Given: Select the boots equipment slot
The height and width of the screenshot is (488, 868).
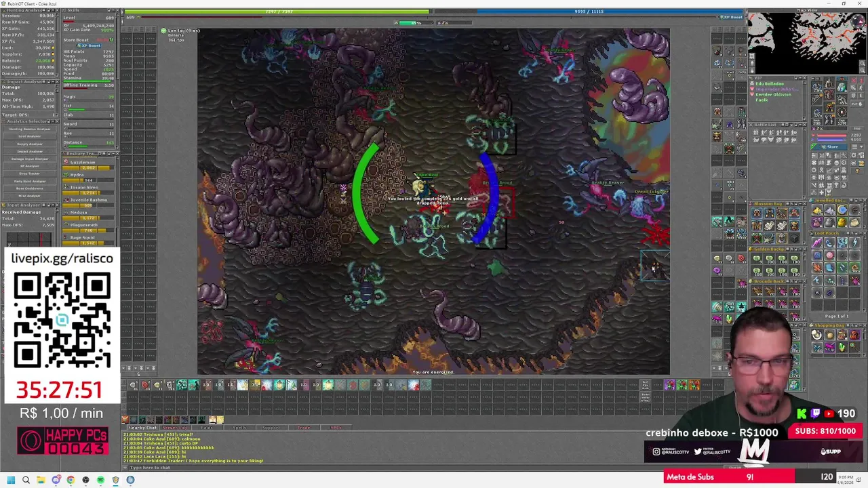Looking at the screenshot, I should (x=829, y=119).
